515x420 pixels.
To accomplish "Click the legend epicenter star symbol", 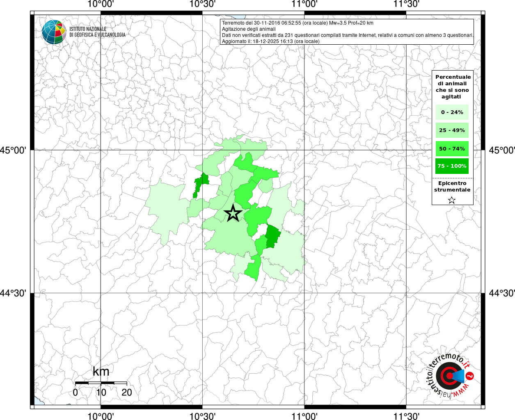I will click(x=452, y=200).
